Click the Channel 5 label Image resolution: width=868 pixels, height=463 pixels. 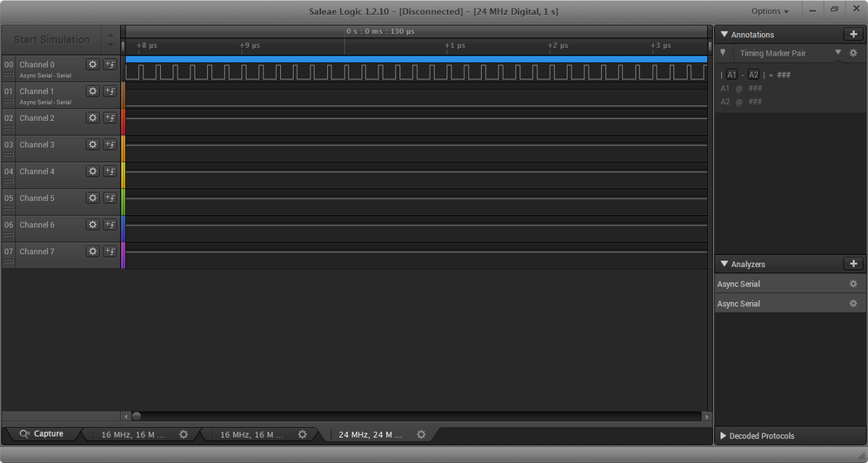click(37, 198)
